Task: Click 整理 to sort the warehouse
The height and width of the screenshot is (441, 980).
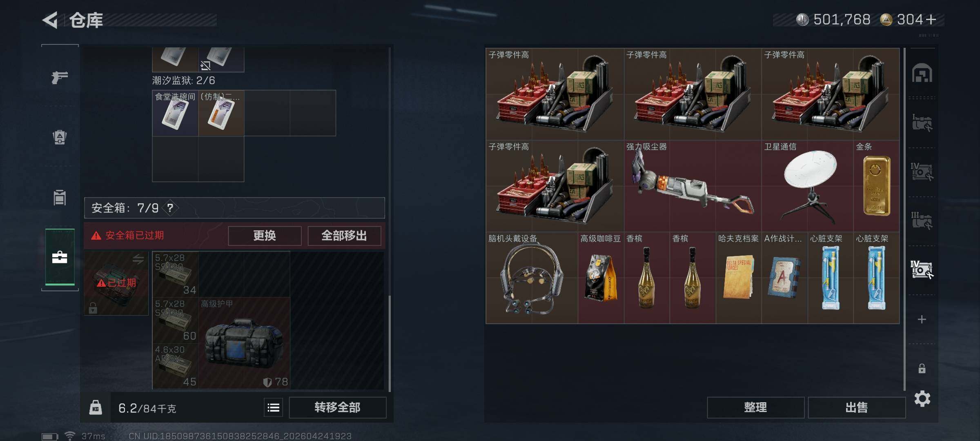Action: (755, 408)
